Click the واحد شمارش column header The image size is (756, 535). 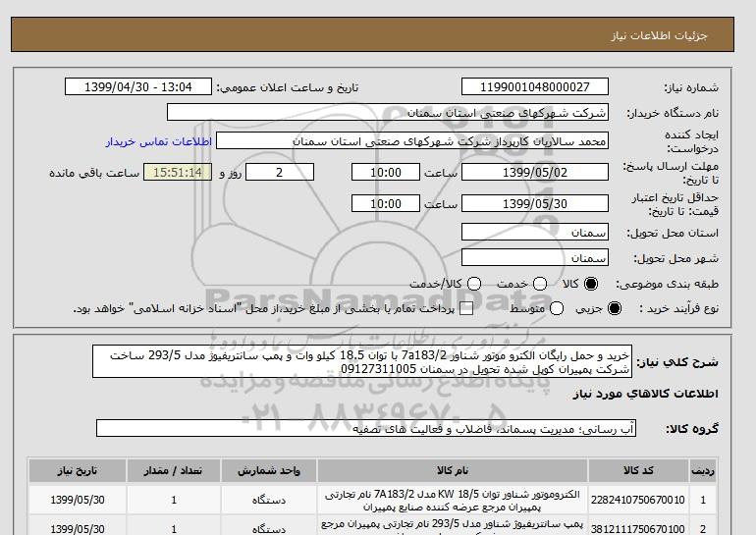tap(269, 471)
